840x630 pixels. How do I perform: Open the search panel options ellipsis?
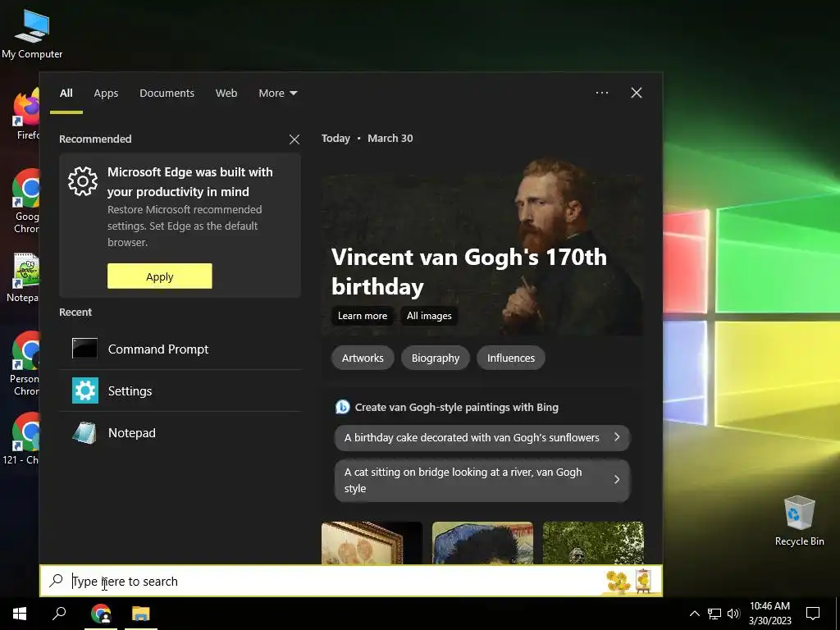click(x=602, y=93)
